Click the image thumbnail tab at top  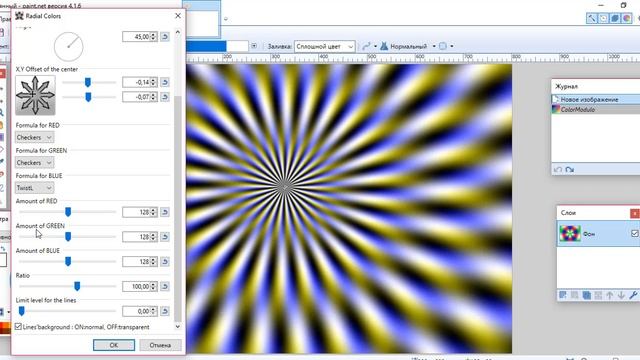click(x=201, y=19)
